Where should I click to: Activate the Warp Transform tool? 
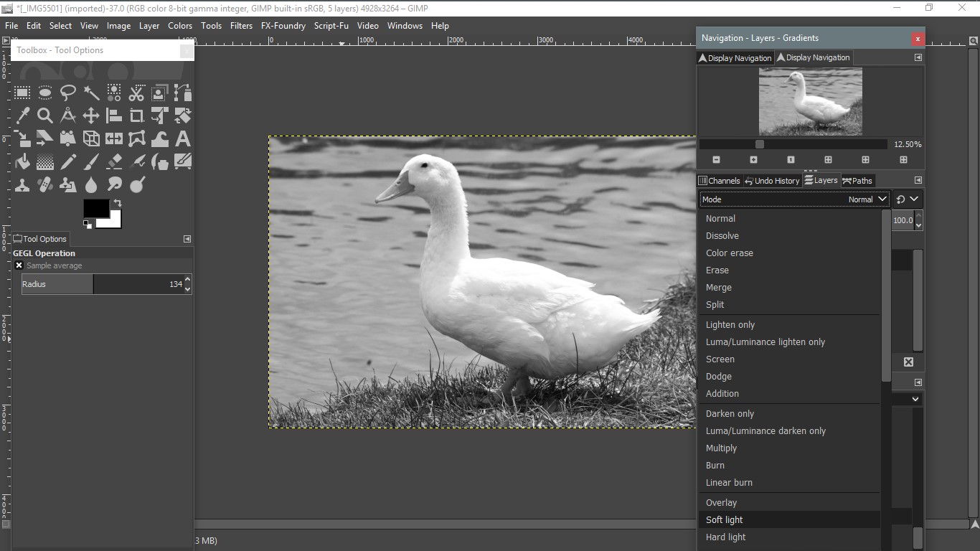tap(160, 138)
